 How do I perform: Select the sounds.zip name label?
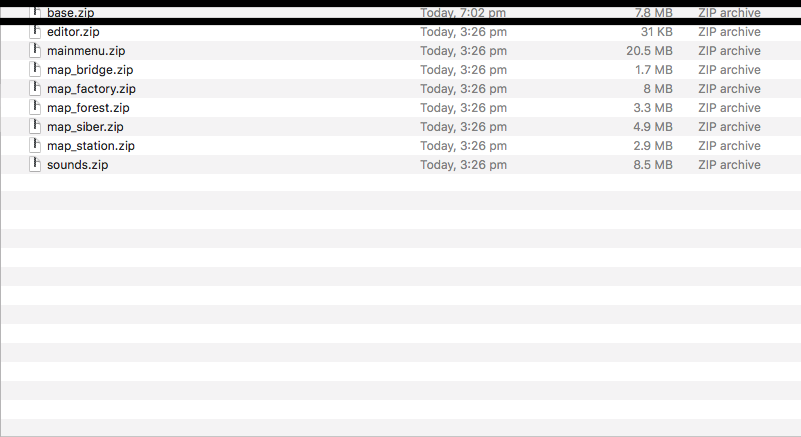[x=77, y=165]
